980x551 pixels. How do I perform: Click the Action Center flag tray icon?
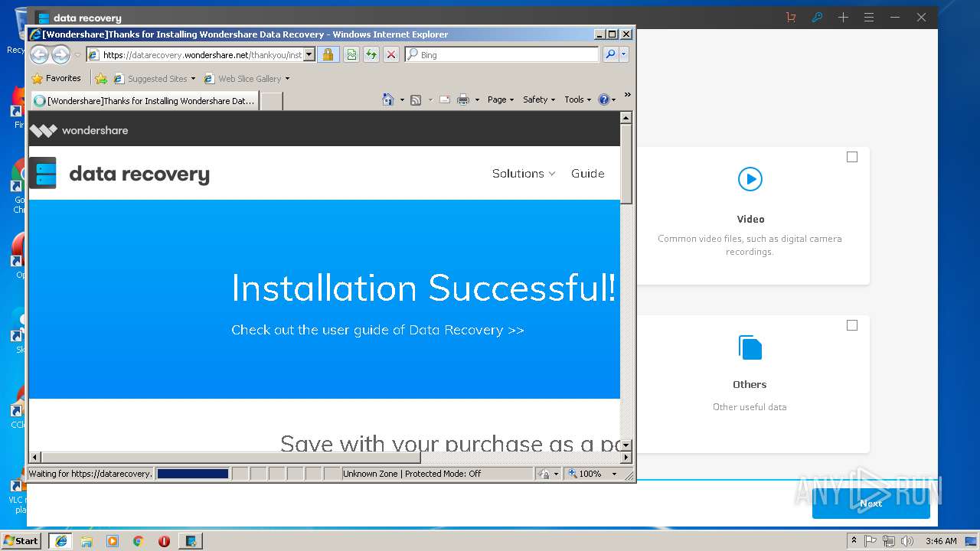[x=871, y=541]
